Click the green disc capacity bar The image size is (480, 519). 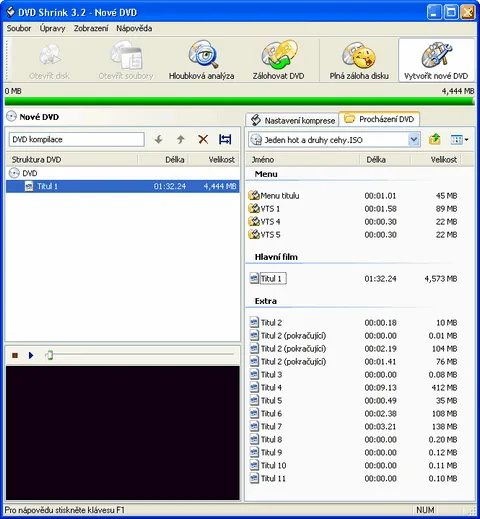pos(239,101)
